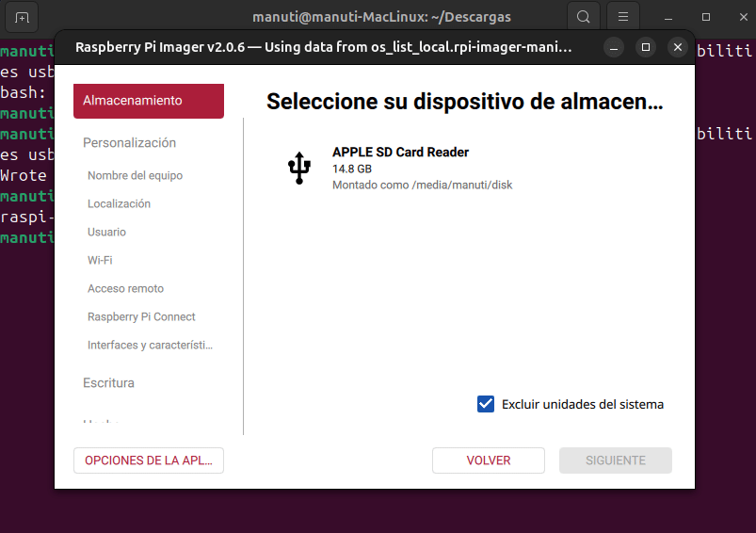Click the 14.8 GB size text

pyautogui.click(x=352, y=169)
